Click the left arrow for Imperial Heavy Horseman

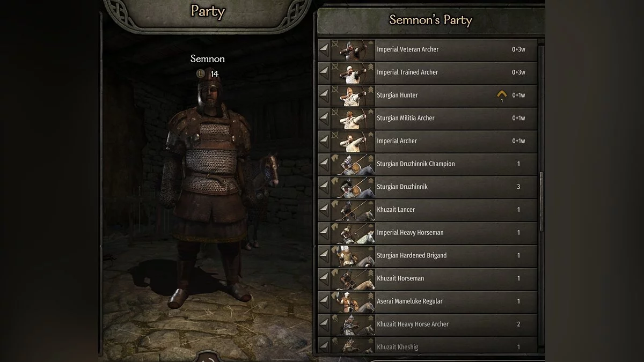tap(324, 233)
